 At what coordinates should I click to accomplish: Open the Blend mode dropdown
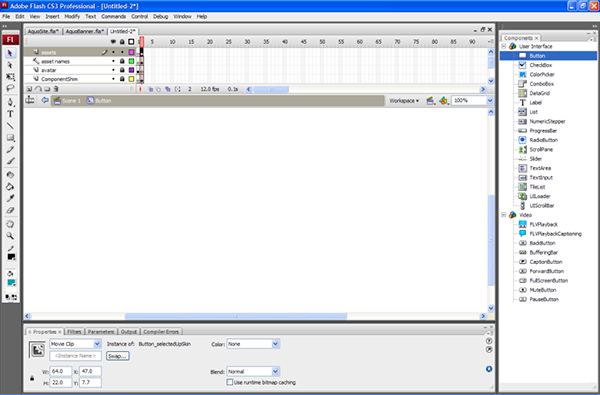coord(253,371)
